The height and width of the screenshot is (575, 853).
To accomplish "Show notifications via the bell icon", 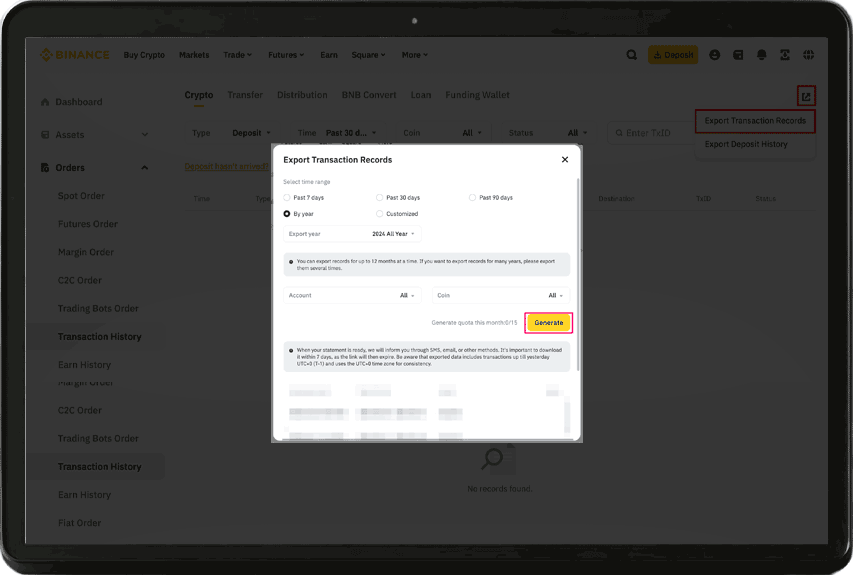I will [762, 55].
